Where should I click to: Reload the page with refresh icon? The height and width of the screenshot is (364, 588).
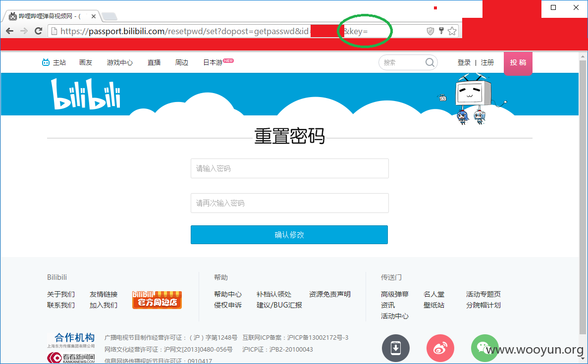(38, 31)
